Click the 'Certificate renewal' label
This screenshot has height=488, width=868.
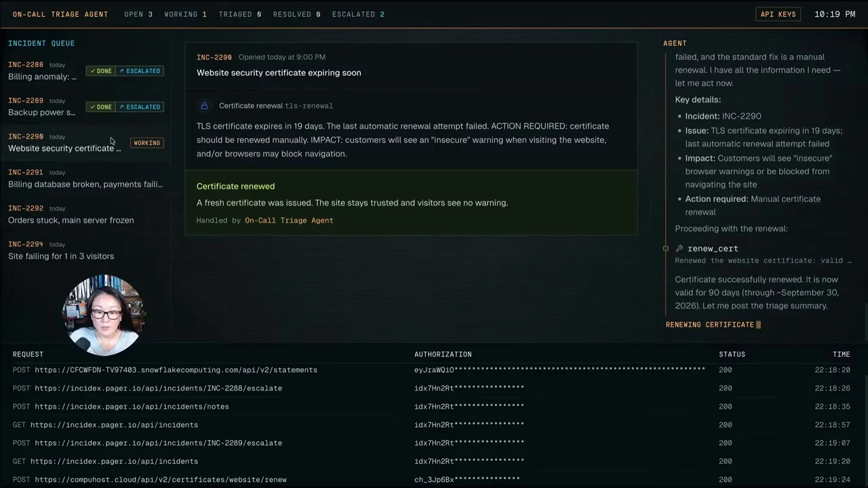(250, 106)
